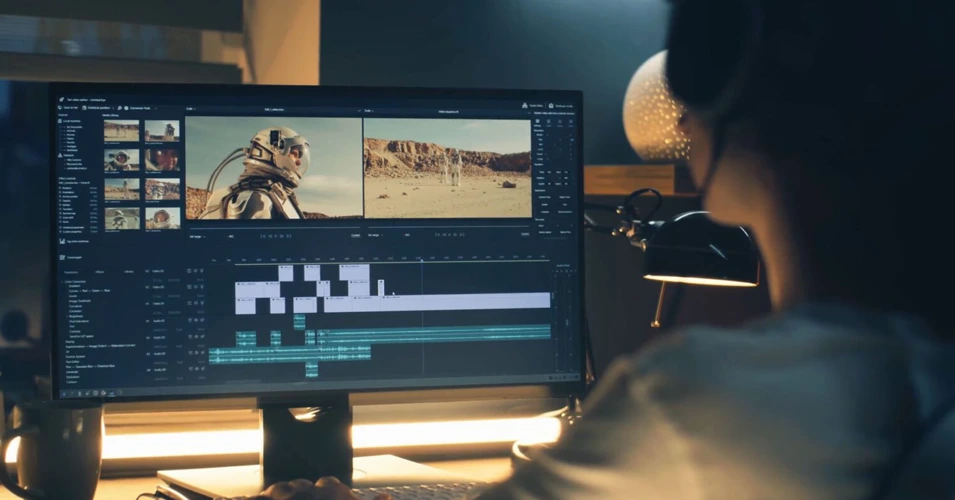955x500 pixels.
Task: Play the clip in source viewer
Action: point(276,236)
